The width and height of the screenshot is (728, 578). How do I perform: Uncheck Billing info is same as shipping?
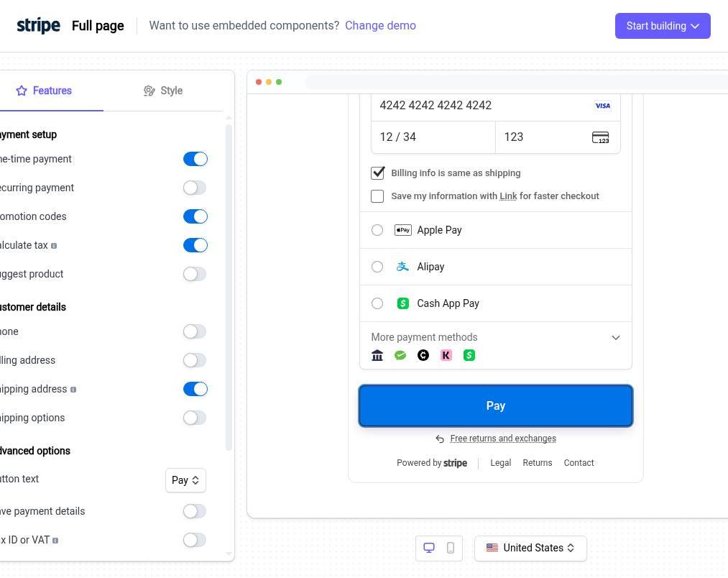(x=377, y=173)
